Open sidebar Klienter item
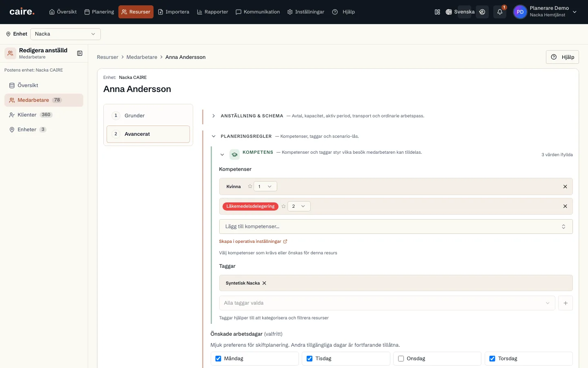This screenshot has height=368, width=588. pos(44,115)
